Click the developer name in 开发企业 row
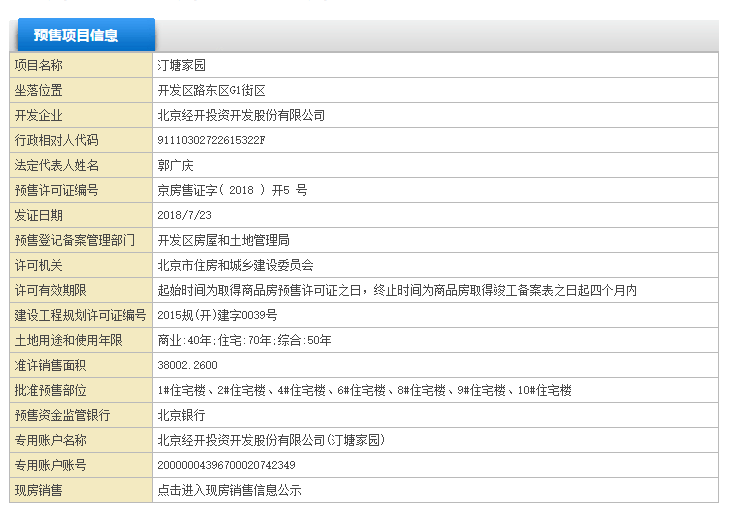This screenshot has height=523, width=752. click(241, 115)
